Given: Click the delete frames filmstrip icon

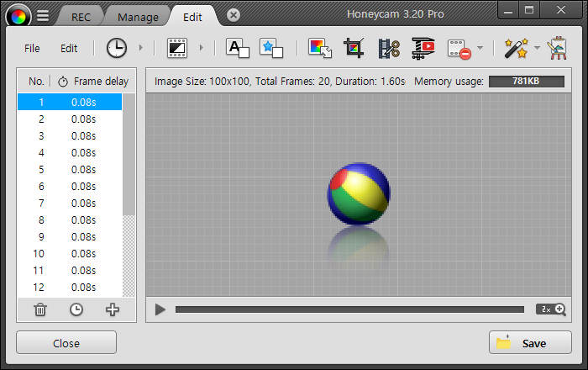Looking at the screenshot, I should tap(458, 48).
